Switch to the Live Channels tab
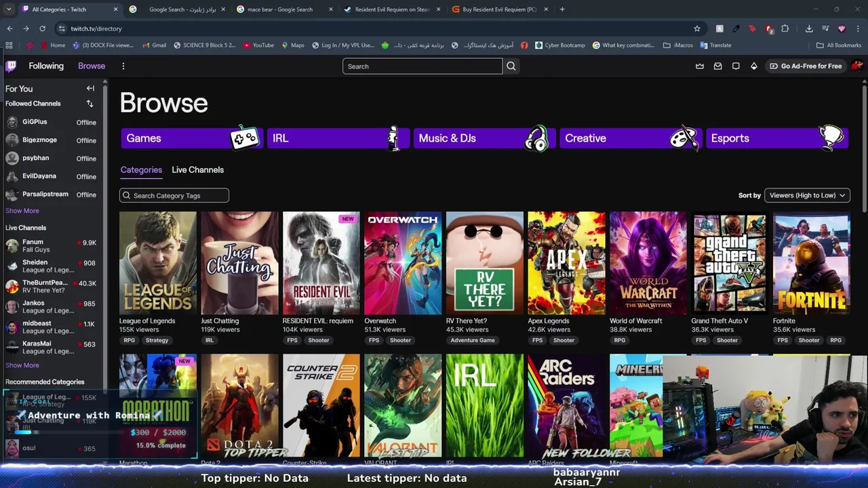The image size is (868, 488). tap(197, 169)
